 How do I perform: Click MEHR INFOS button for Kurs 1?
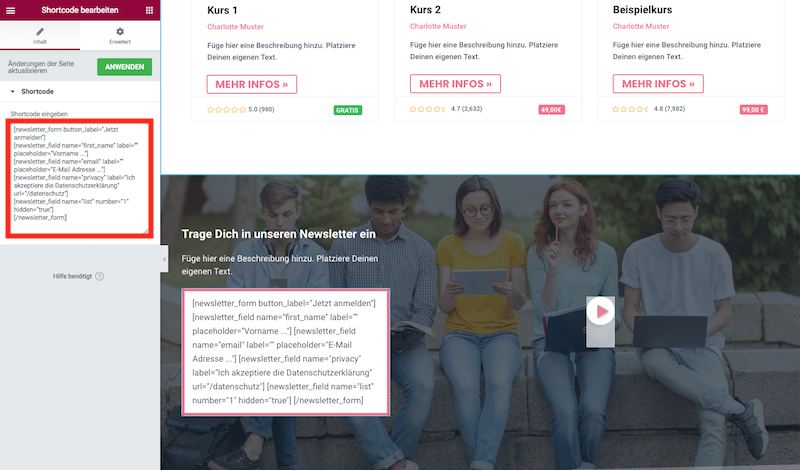coord(252,84)
